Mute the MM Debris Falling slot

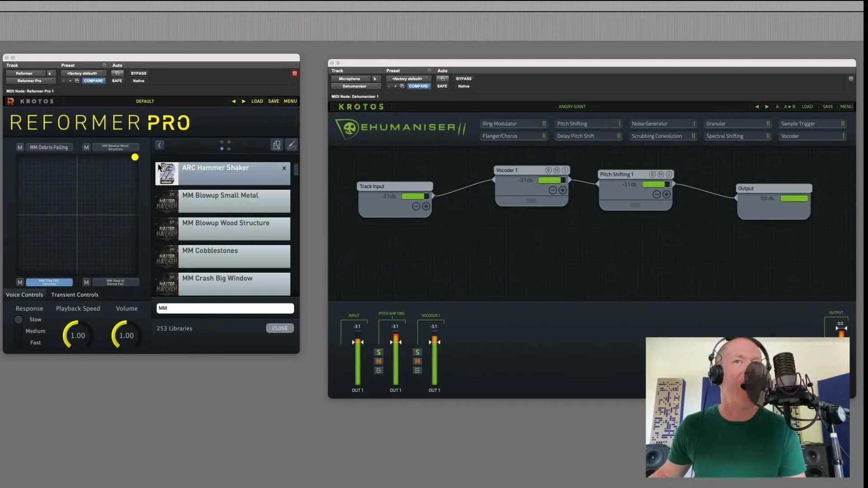click(x=19, y=147)
